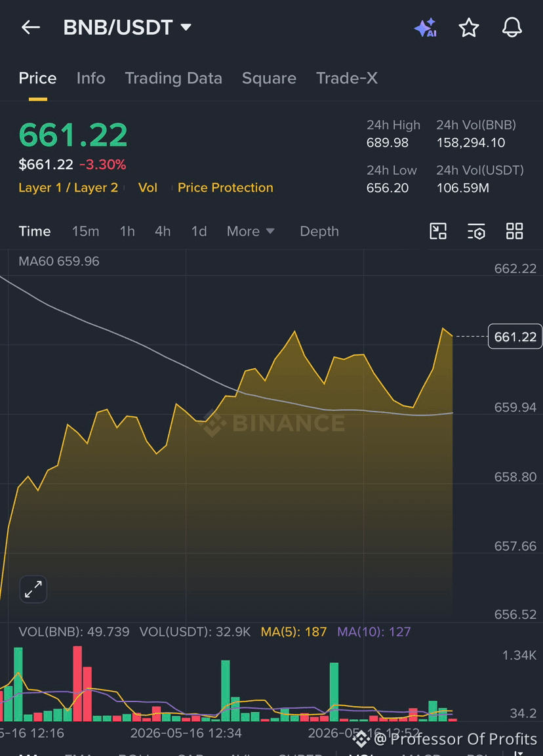Add BNB/USDT to favorites with star

tap(469, 28)
